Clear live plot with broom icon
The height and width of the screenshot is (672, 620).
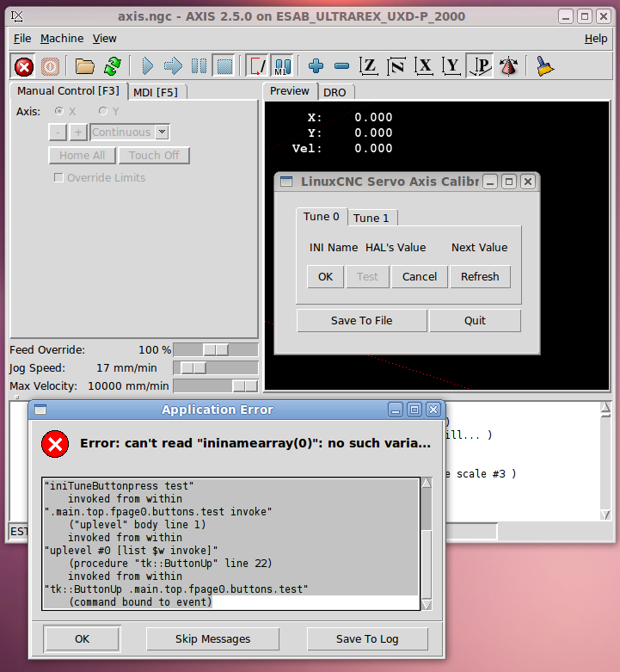click(544, 66)
